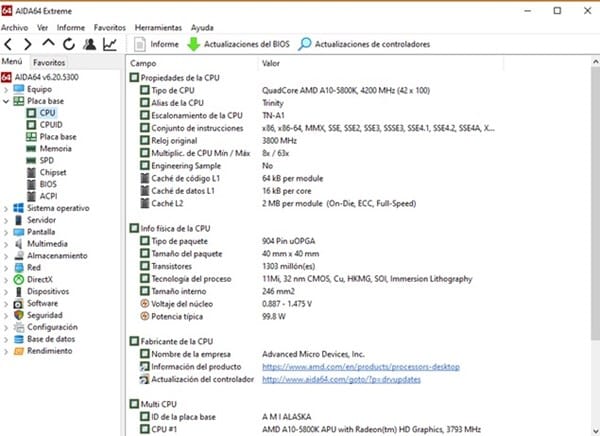Expand the Sistema operativo node
The width and height of the screenshot is (600, 436).
[6, 209]
